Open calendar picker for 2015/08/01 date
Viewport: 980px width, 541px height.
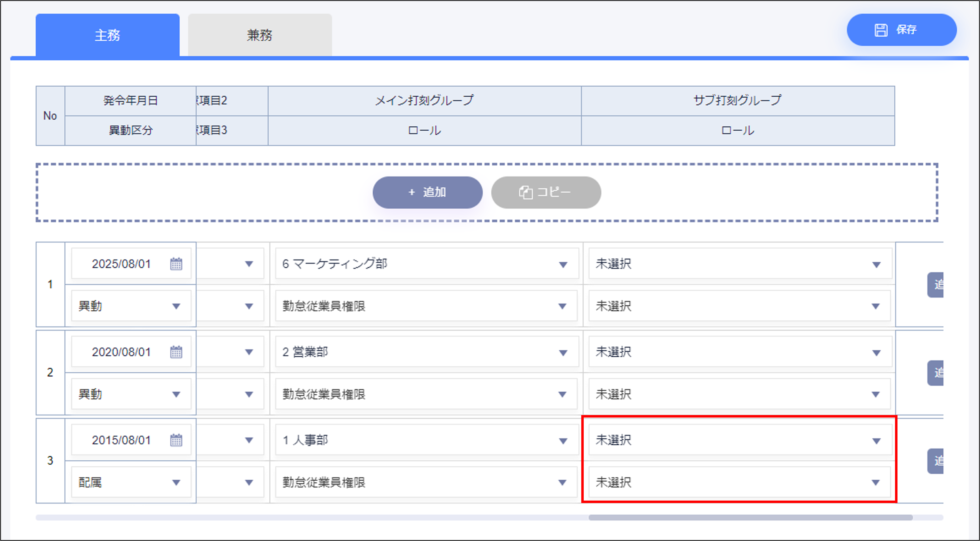(176, 440)
